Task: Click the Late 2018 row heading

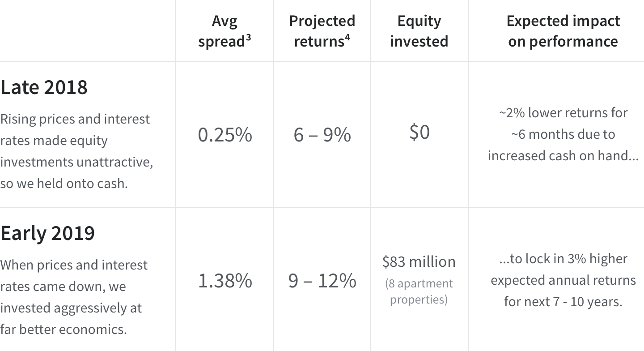Action: (44, 87)
